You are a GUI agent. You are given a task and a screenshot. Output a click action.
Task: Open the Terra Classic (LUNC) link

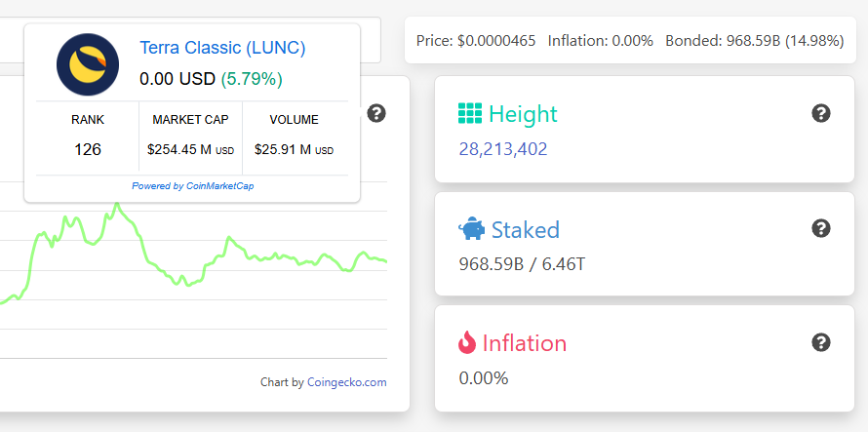(222, 48)
